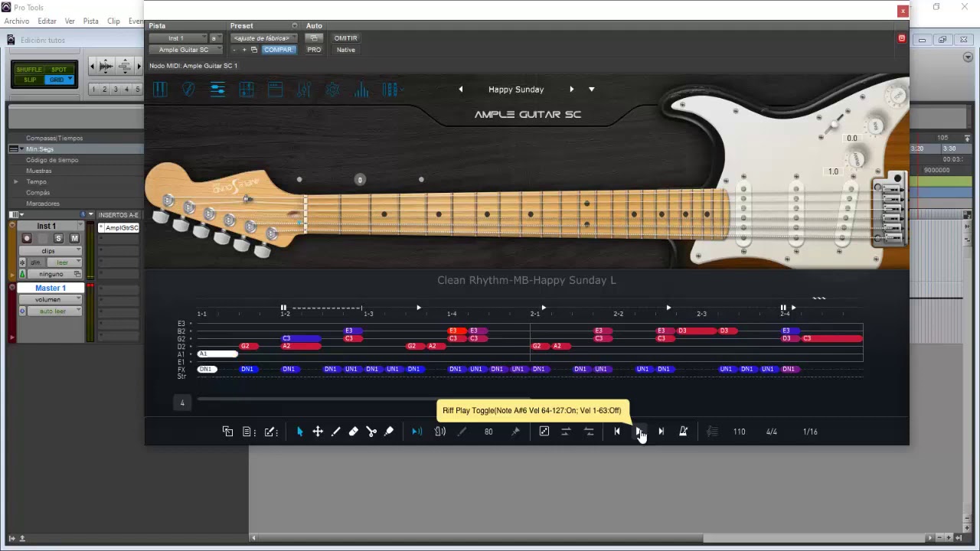The height and width of the screenshot is (551, 980).
Task: Open the 1/16 grid resolution selector
Action: point(810,432)
